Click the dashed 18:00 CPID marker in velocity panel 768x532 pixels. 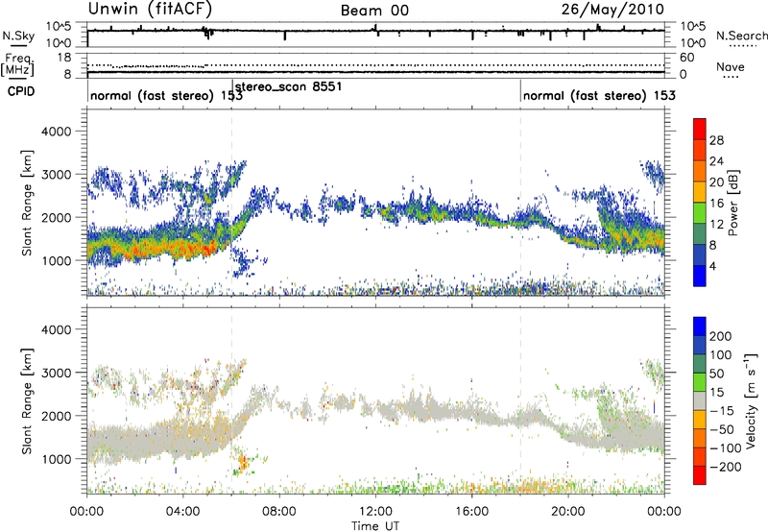(520, 400)
